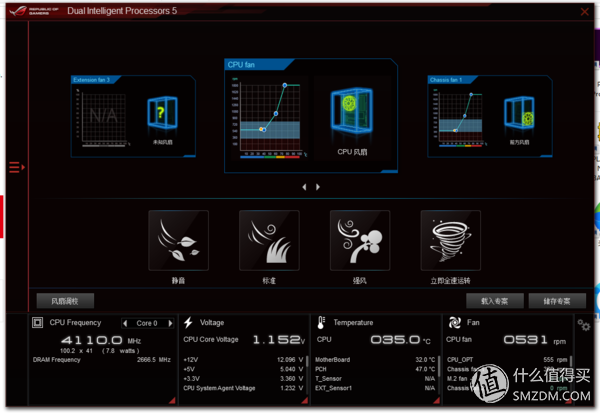This screenshot has width=600, height=413.
Task: Click the +12V voltage row
Action: (243, 360)
